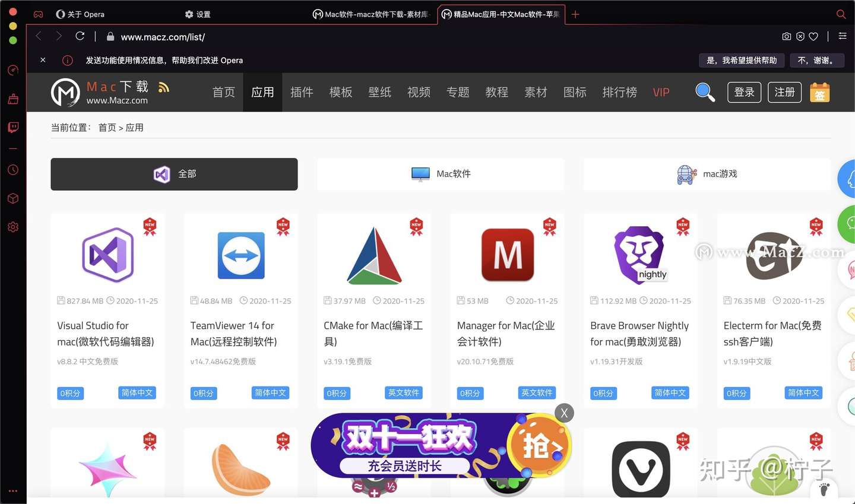Viewport: 855px width, 504px height.
Task: Open the Visual Studio for mac thumbnail
Action: (x=107, y=255)
